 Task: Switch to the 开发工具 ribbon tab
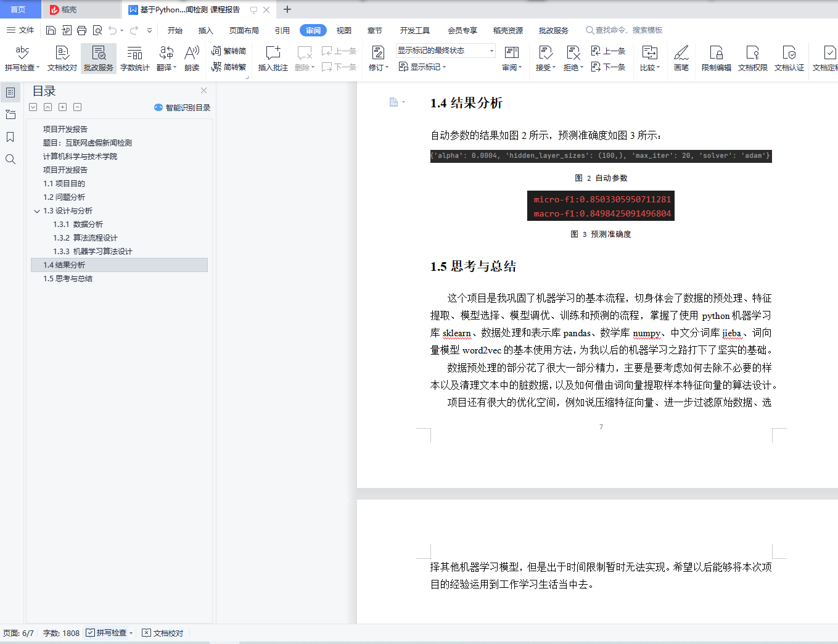tap(415, 30)
